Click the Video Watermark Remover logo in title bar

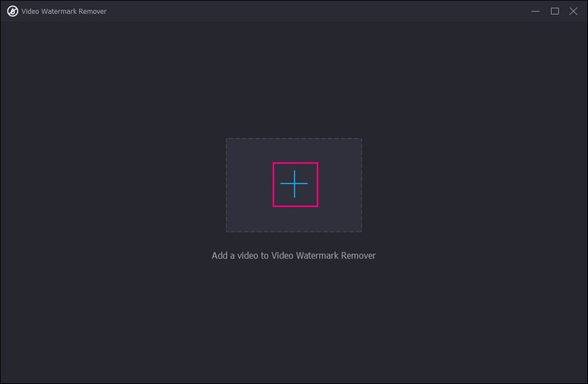12,11
